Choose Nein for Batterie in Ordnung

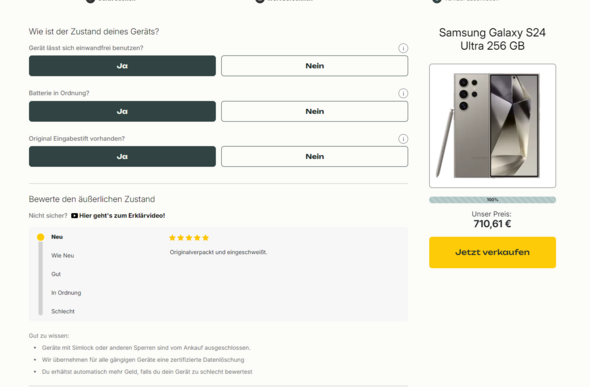click(315, 111)
